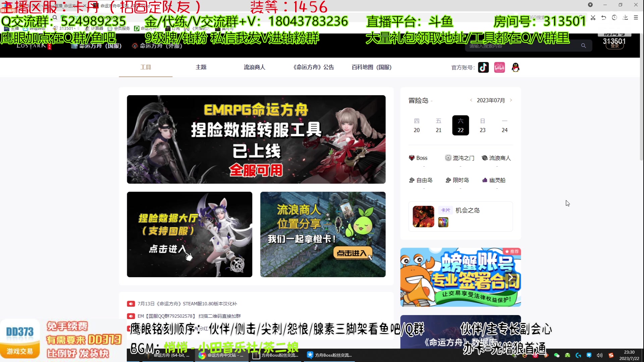The image size is (644, 362).
Task: Click the 2023年07月 month label
Action: click(x=491, y=100)
